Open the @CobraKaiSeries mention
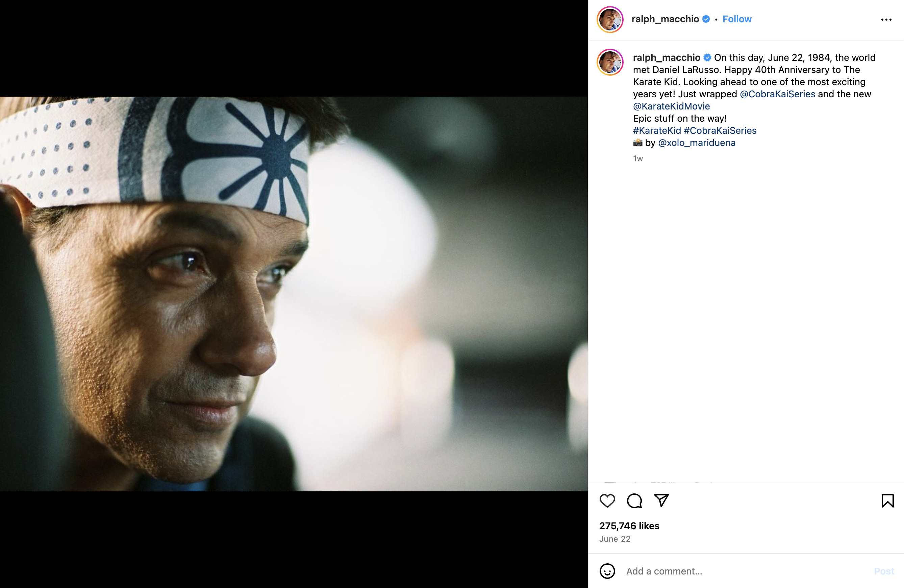Image resolution: width=904 pixels, height=588 pixels. click(777, 94)
